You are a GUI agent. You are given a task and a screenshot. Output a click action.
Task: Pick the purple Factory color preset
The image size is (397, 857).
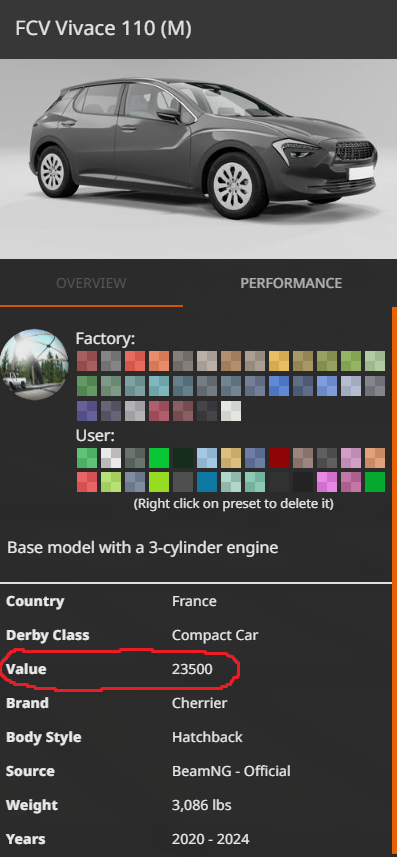(87, 411)
